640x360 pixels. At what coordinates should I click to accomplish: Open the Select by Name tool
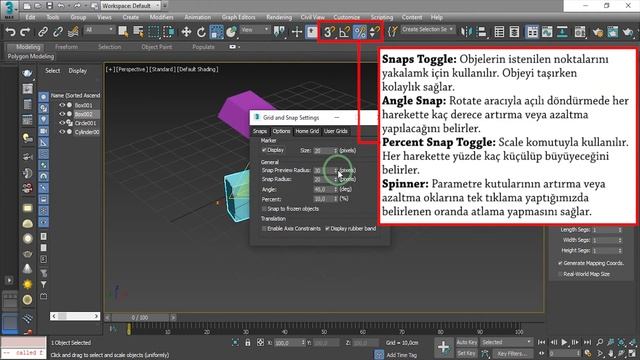pyautogui.click(x=138, y=31)
